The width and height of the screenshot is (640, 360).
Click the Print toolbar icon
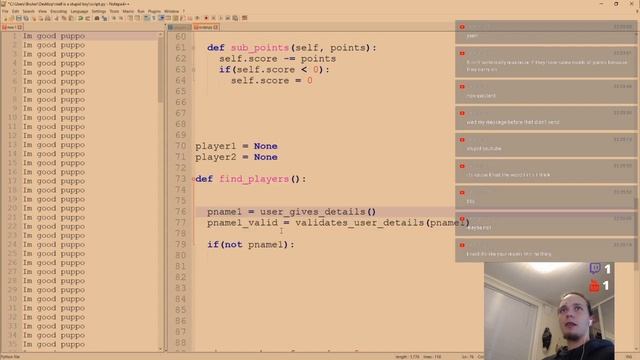[48, 18]
